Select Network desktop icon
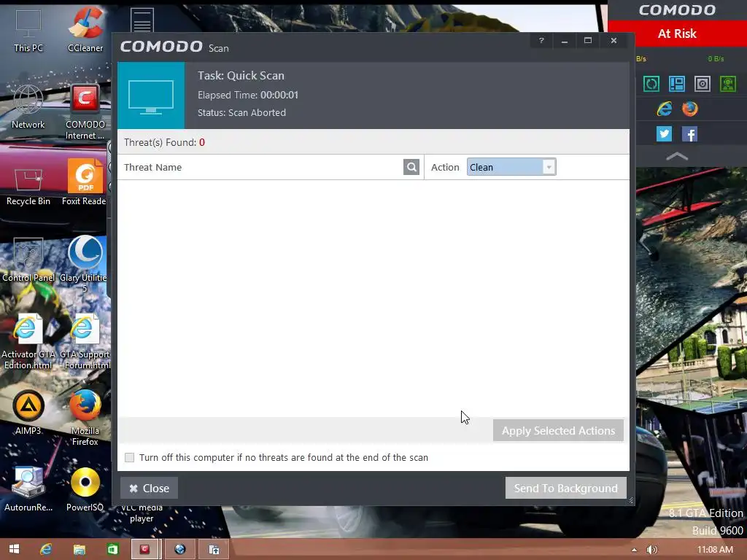This screenshot has height=560, width=747. pyautogui.click(x=28, y=107)
